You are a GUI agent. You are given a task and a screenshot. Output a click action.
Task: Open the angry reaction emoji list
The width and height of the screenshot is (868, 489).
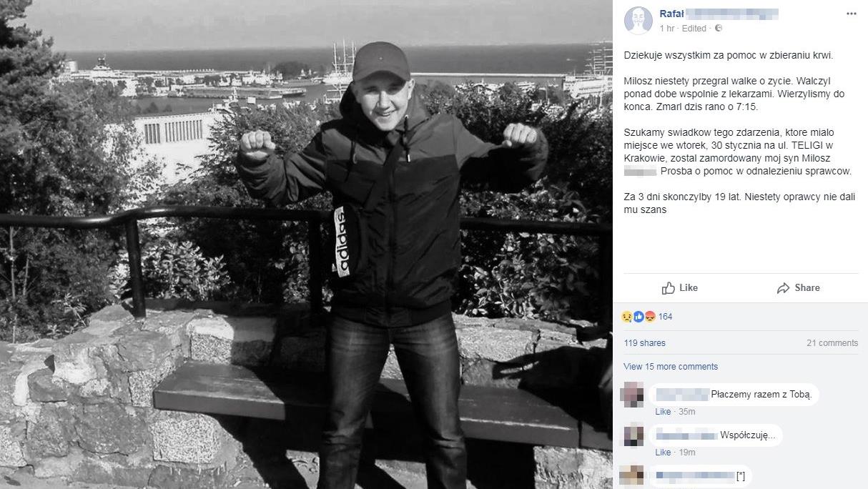650,317
